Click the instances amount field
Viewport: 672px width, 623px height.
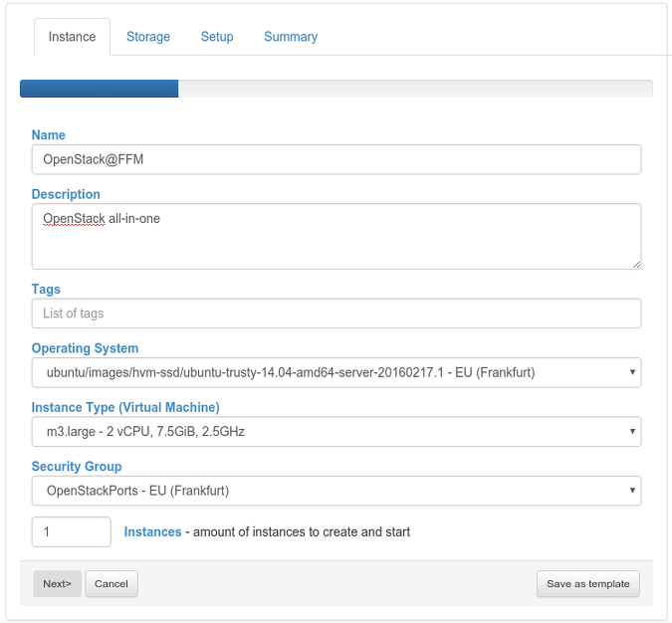(71, 531)
